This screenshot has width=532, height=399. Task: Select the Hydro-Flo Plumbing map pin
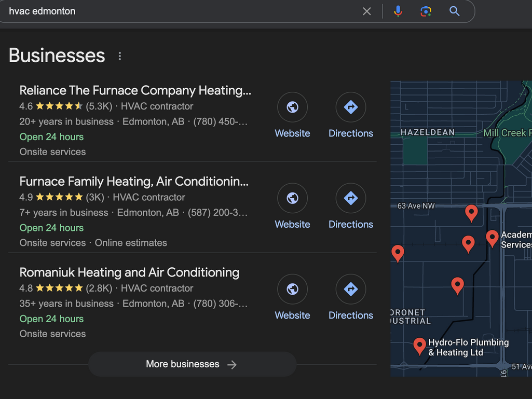(420, 346)
